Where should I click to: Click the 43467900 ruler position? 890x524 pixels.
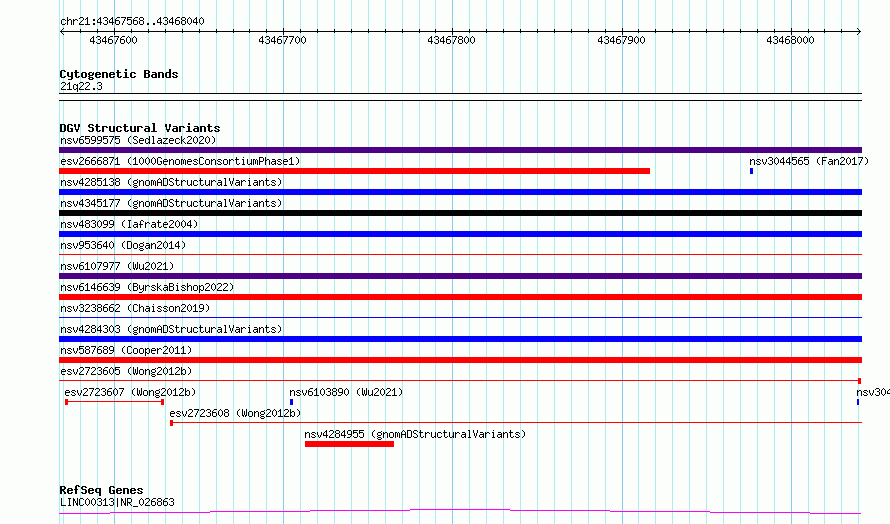[x=621, y=40]
